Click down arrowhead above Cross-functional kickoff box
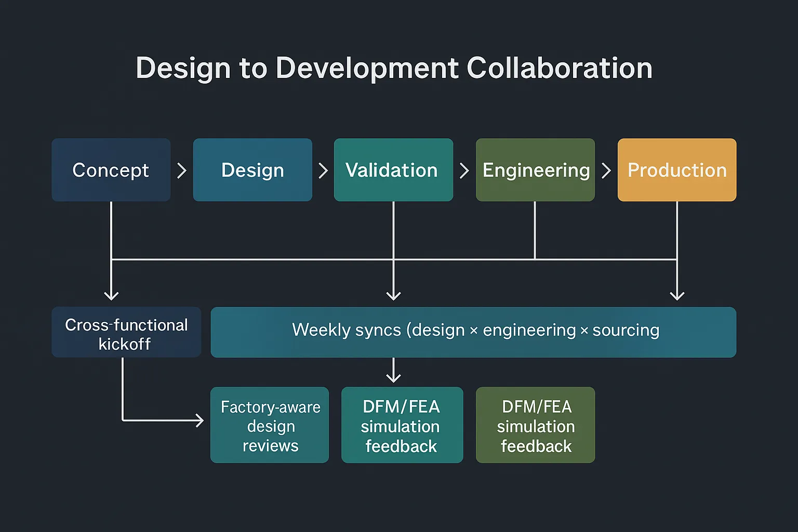Viewport: 798px width, 532px height. 111,295
